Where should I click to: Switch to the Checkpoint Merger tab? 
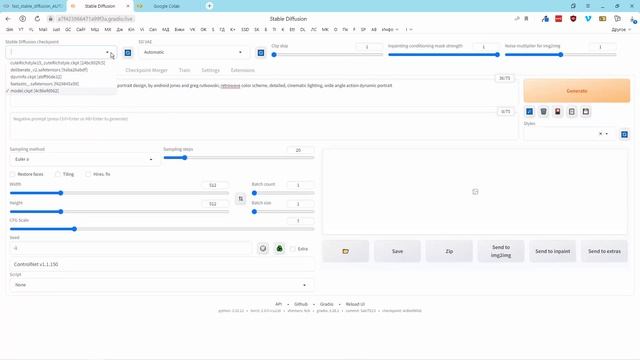[x=147, y=70]
